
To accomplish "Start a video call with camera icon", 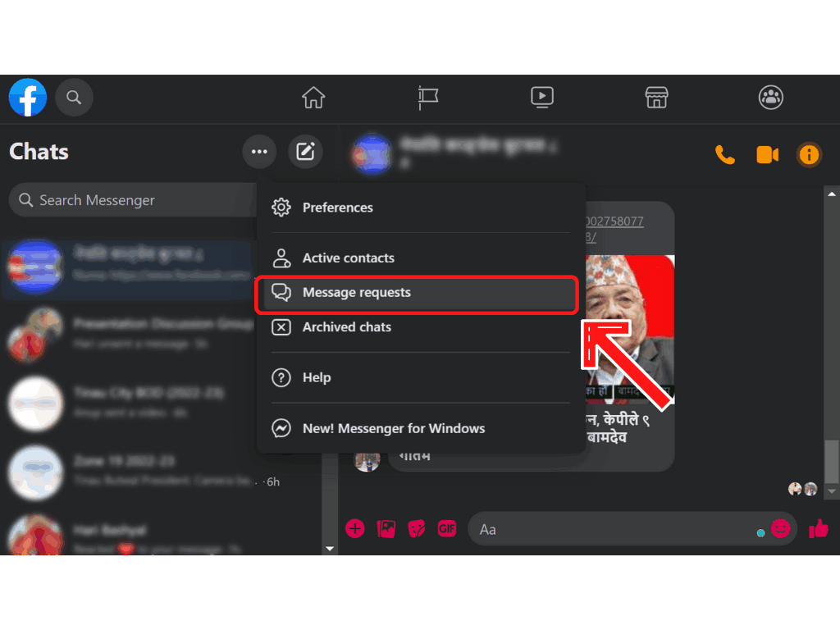I will (767, 155).
